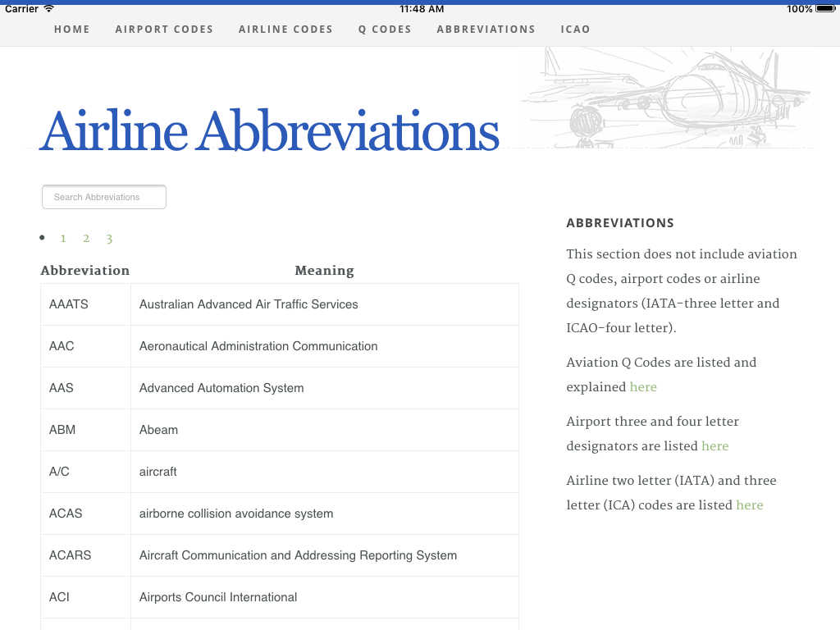The height and width of the screenshot is (630, 840).
Task: Open ICAO navigation item
Action: 575,30
